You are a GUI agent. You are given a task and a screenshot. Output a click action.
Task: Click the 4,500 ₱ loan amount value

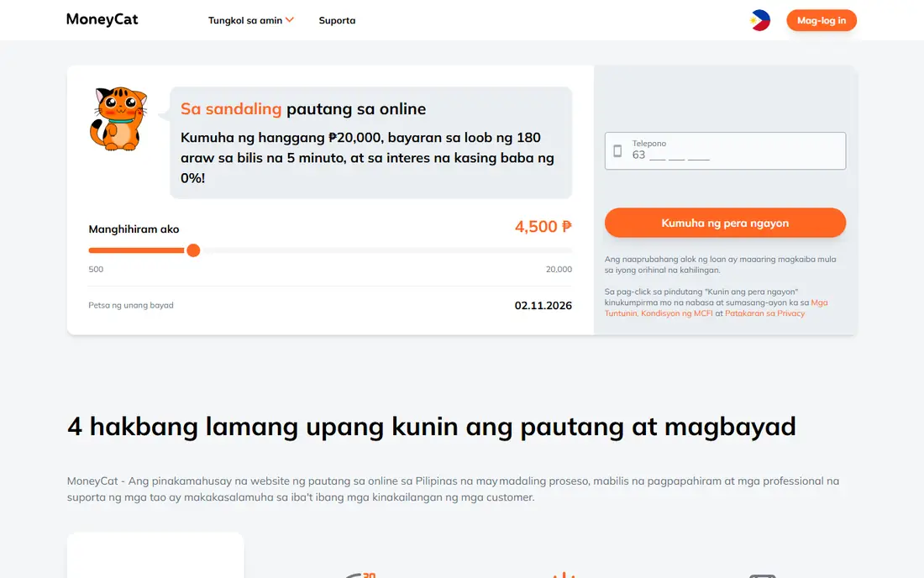[543, 226]
